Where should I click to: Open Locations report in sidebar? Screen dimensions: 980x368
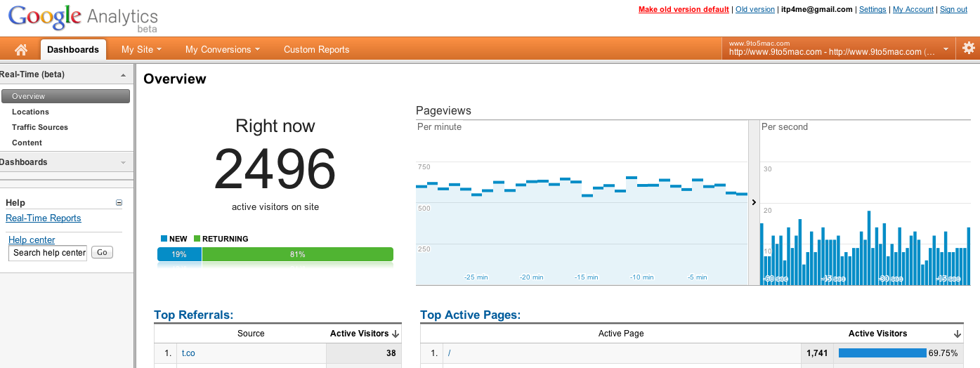30,112
